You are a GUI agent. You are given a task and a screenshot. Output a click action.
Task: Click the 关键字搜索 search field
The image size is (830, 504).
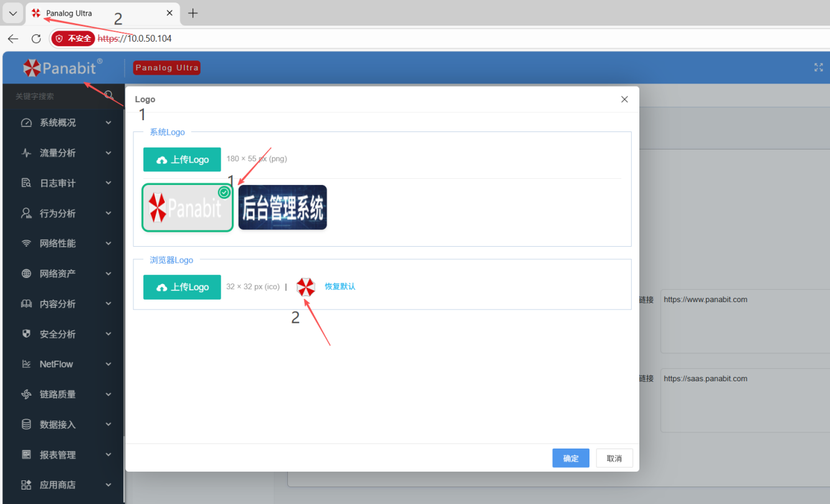tap(56, 97)
